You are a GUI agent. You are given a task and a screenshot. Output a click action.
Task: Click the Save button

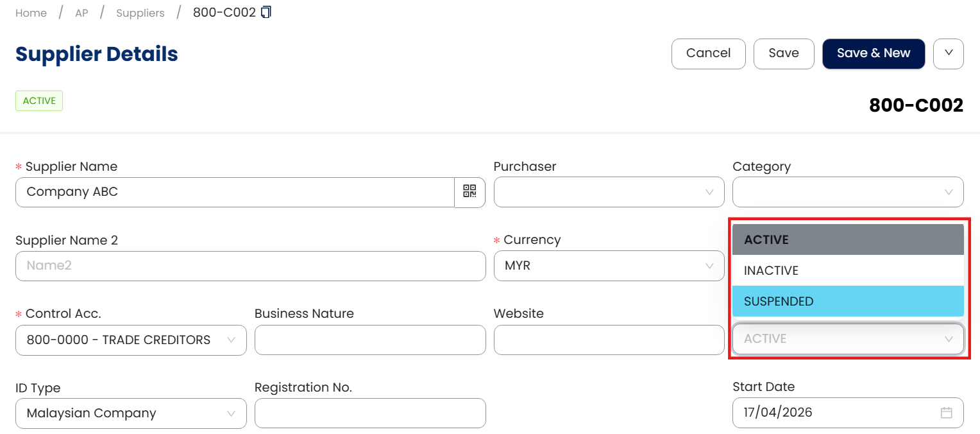[x=783, y=53]
